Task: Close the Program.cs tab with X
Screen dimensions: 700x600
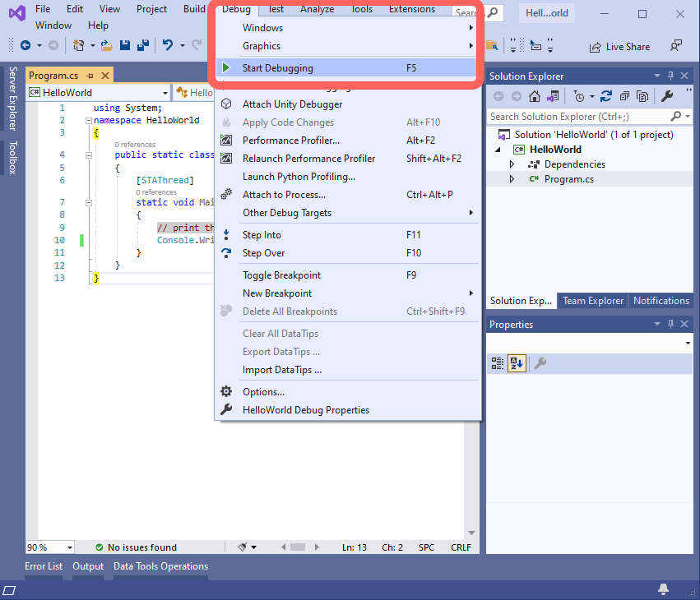Action: [105, 76]
